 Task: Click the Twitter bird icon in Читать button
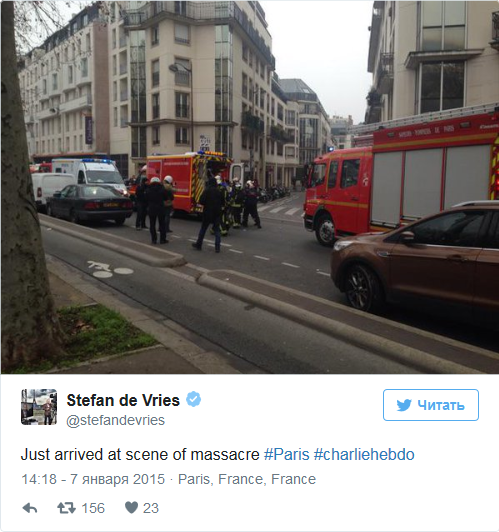click(x=404, y=405)
